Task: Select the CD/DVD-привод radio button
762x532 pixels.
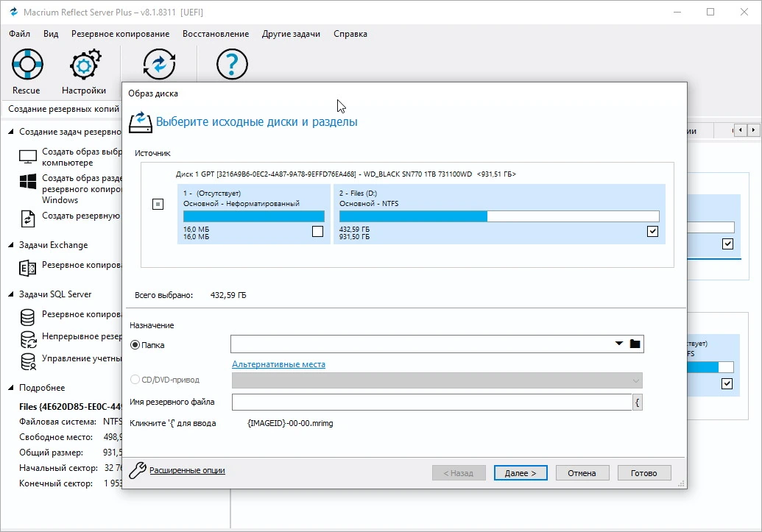Action: 135,380
